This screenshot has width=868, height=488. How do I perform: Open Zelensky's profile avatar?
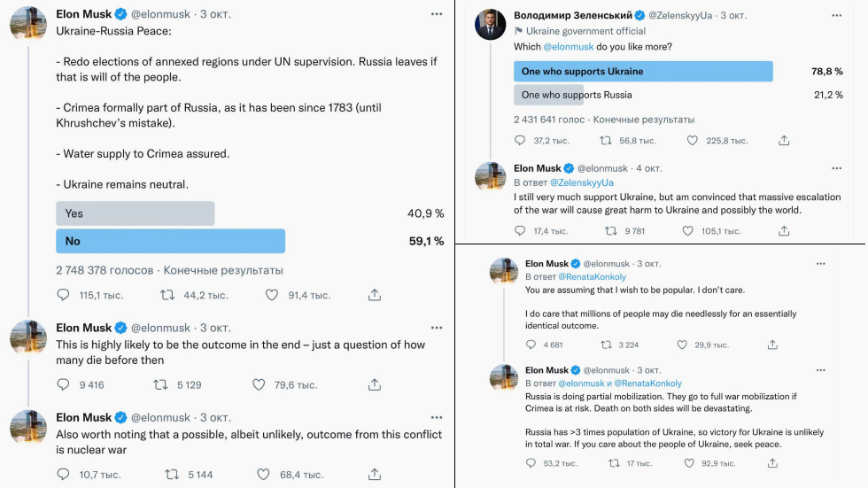(491, 25)
